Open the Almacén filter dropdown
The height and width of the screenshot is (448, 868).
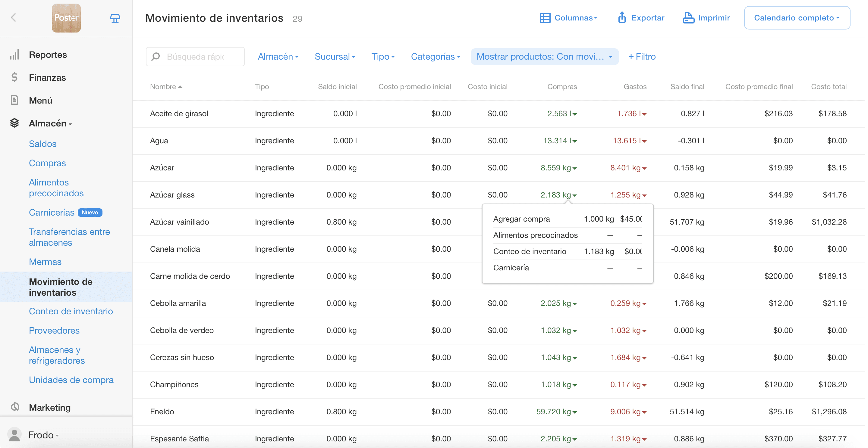pyautogui.click(x=278, y=57)
